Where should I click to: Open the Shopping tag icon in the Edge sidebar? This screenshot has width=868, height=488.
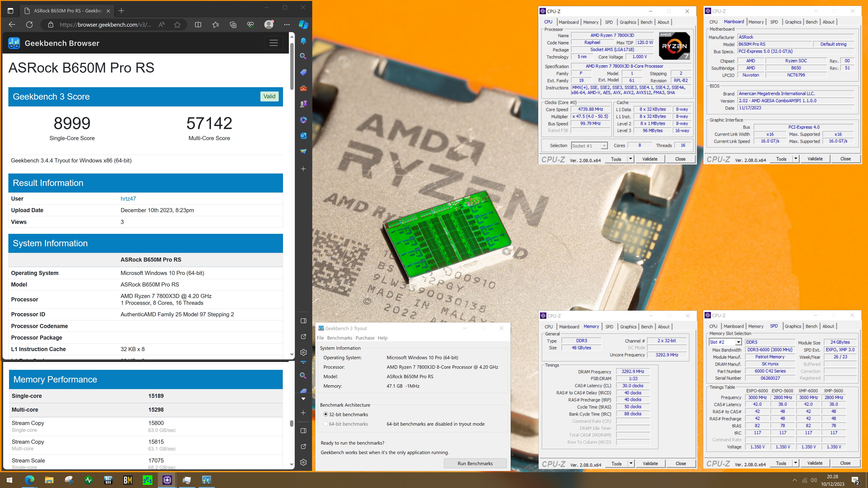point(303,72)
